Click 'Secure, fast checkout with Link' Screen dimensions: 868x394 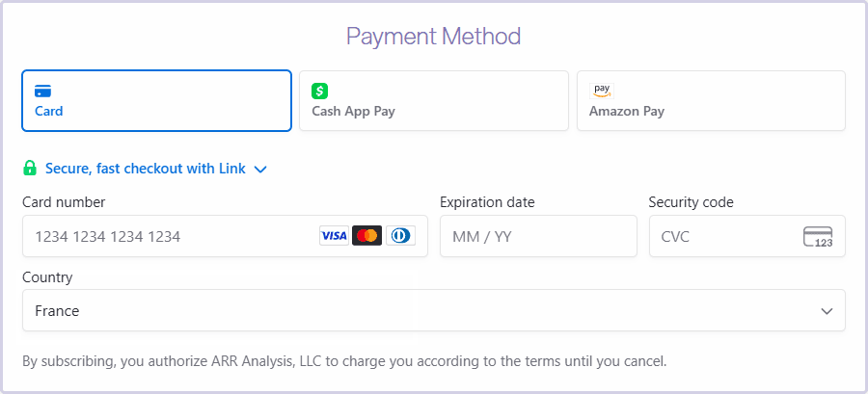146,169
